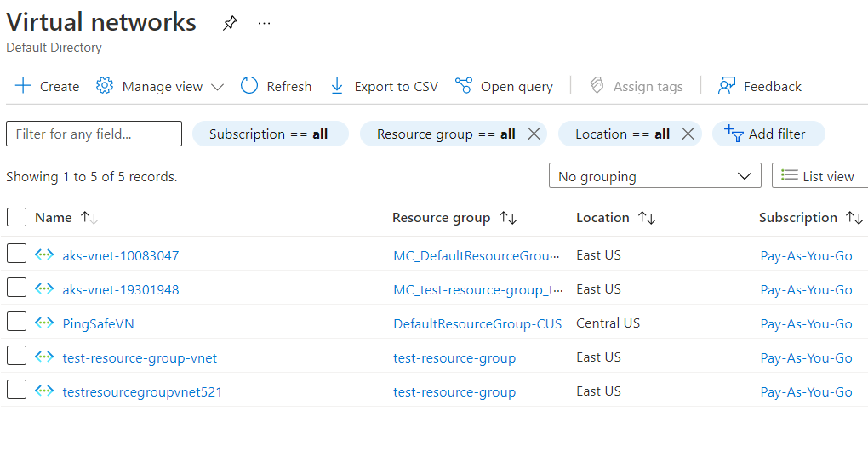The image size is (868, 474).
Task: Click the virtual network icon for PingSafeVN
Action: (x=44, y=323)
